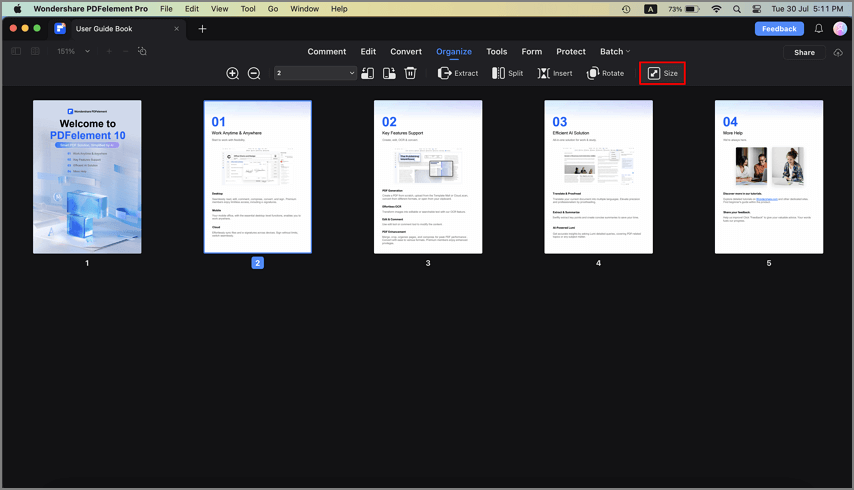Click the hand pan tool icon
The width and height of the screenshot is (854, 490).
[x=142, y=51]
